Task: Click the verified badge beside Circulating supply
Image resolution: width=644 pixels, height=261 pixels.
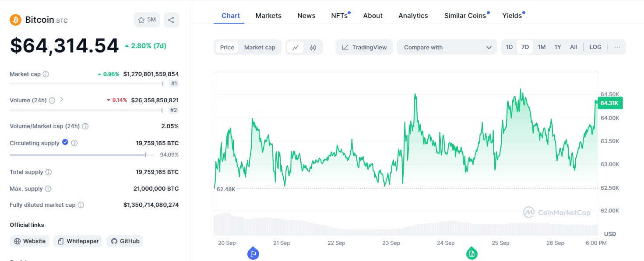Action: 65,142
